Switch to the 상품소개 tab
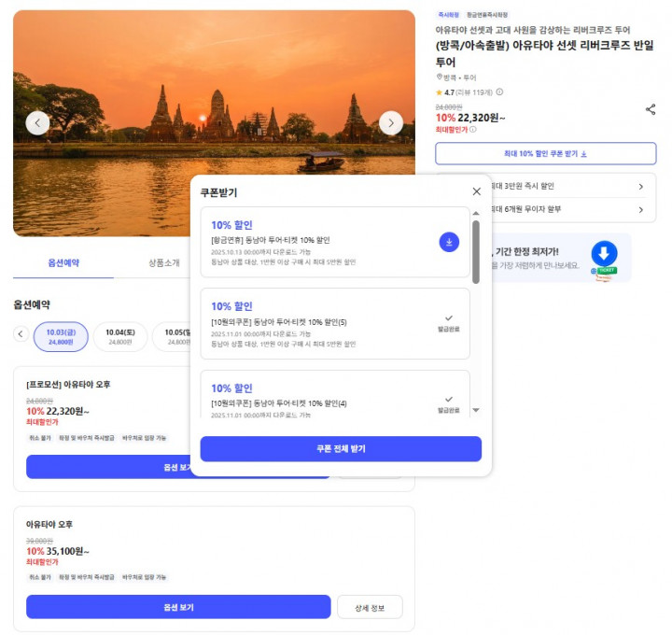This screenshot has height=635, width=672. (163, 262)
